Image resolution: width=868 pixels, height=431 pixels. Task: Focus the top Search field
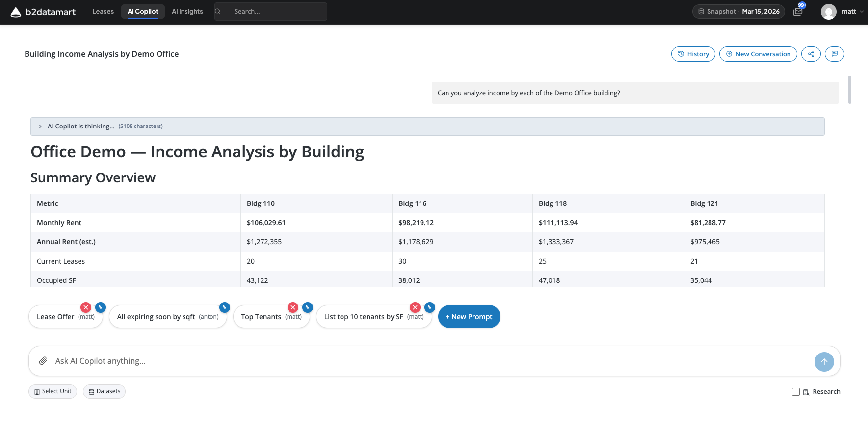(271, 11)
